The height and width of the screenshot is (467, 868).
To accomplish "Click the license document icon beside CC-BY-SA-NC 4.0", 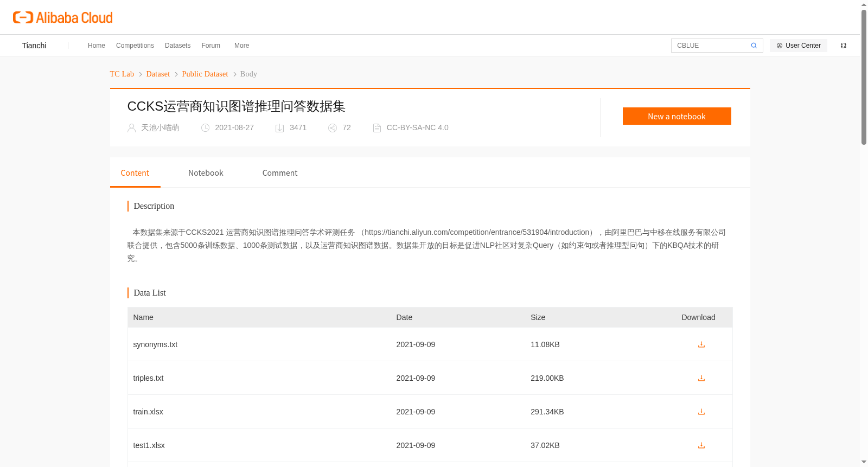I will (377, 128).
